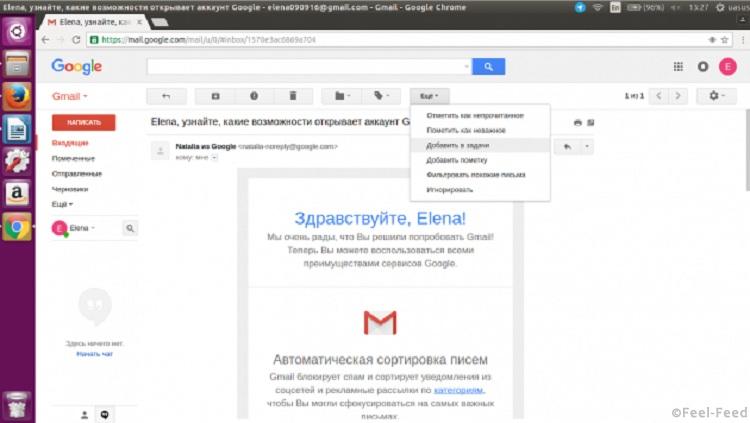Viewport: 750px width, 423px height.
Task: Go to the older conversation arrow
Action: 678,96
